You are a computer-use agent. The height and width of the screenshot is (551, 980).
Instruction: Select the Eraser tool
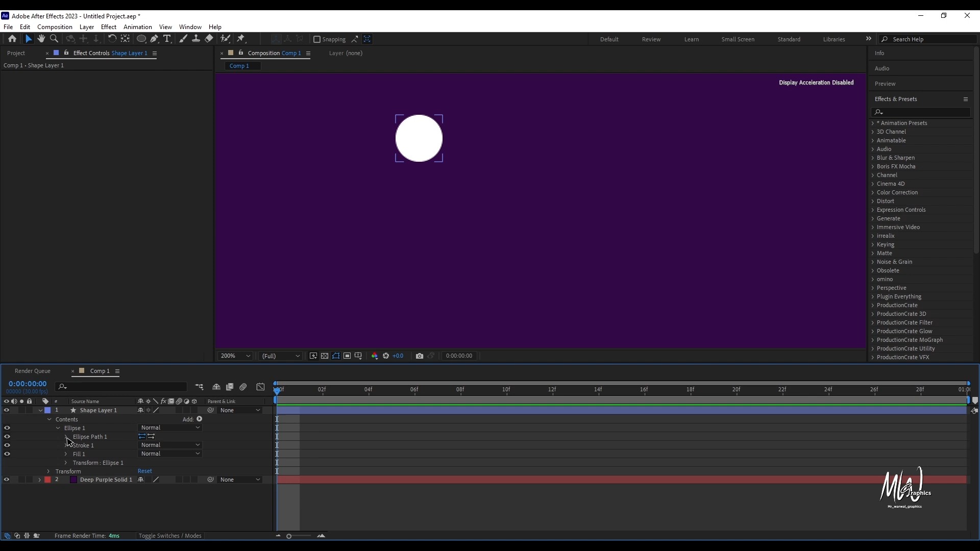click(209, 39)
